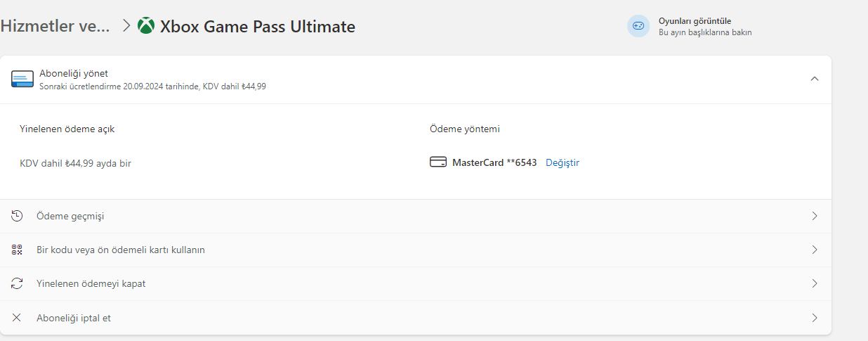The width and height of the screenshot is (868, 341).
Task: Click the subscription card icon beside Aboneliği yönet
Action: (22, 79)
